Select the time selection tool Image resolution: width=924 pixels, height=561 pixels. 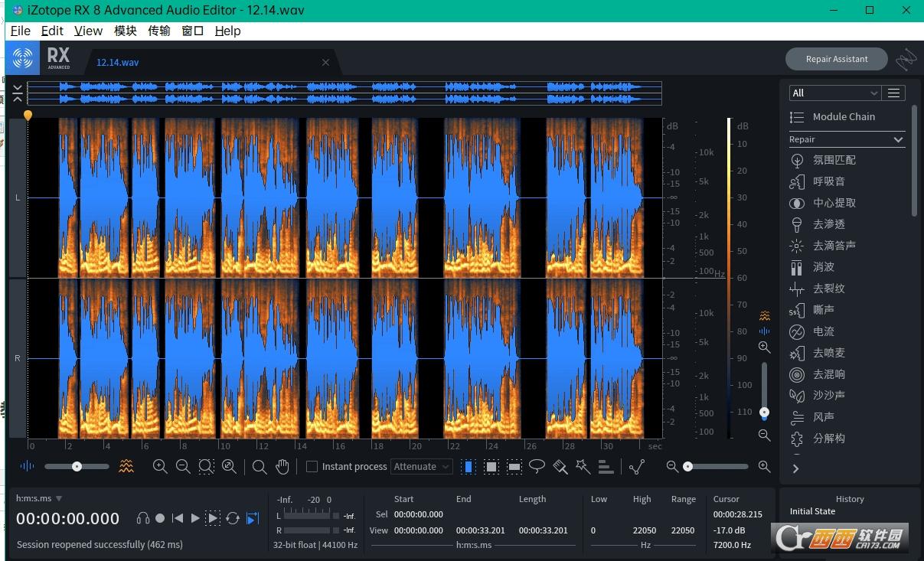click(469, 466)
